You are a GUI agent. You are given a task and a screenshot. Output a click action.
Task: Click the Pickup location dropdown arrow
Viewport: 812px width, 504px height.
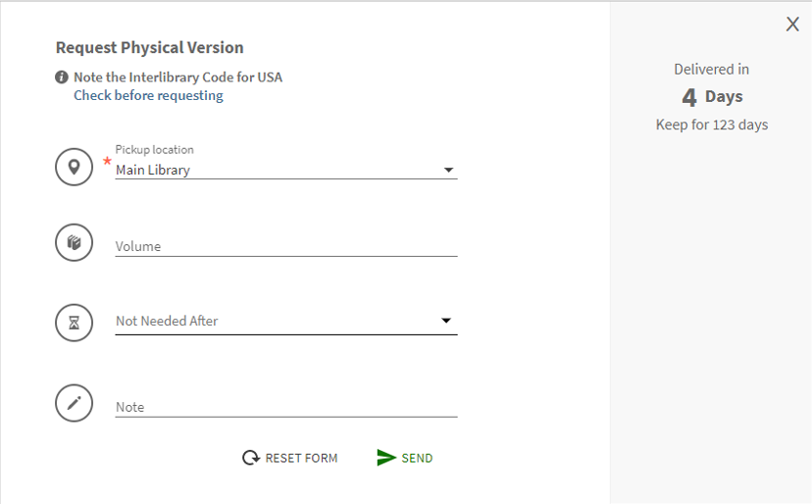click(x=448, y=170)
